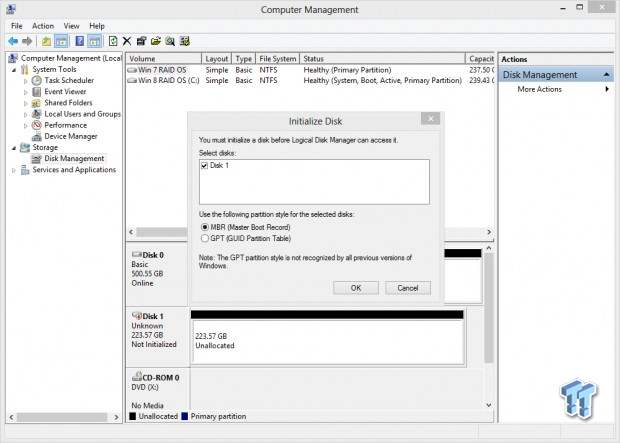This screenshot has width=620, height=443.
Task: Click the Type column header
Action: point(244,59)
